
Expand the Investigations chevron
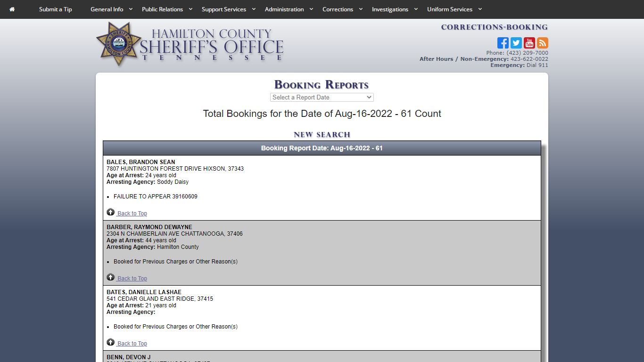(416, 9)
